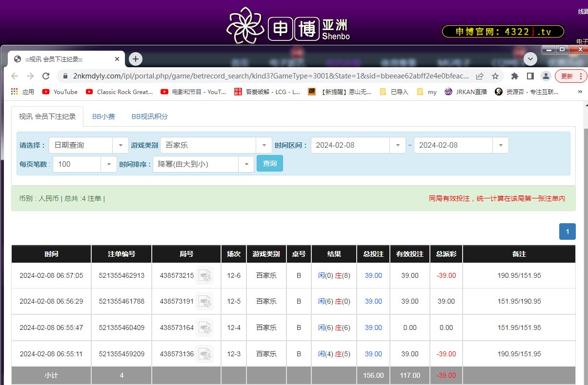Image resolution: width=588 pixels, height=385 pixels.
Task: Open the YouTube bookmark in bookmarks bar
Action: (x=60, y=92)
